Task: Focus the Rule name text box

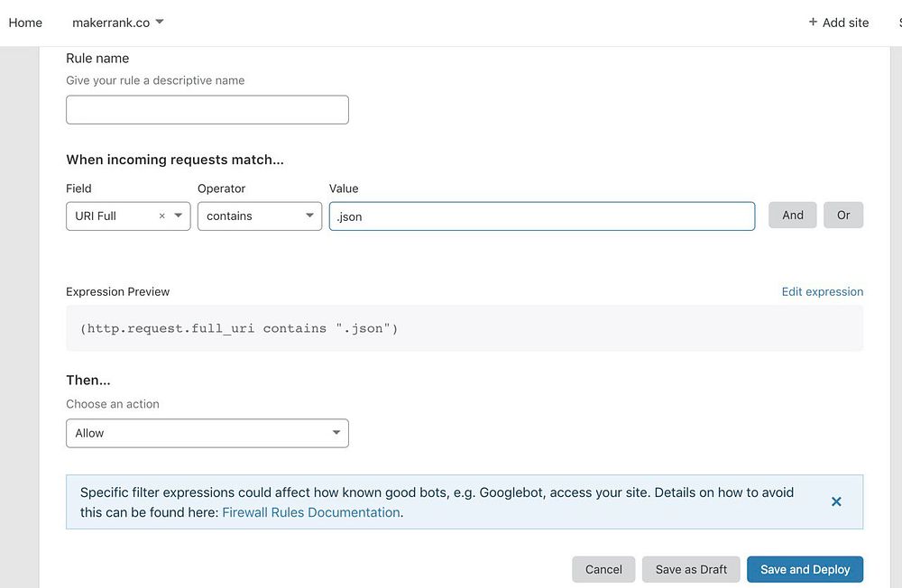Action: [x=207, y=110]
